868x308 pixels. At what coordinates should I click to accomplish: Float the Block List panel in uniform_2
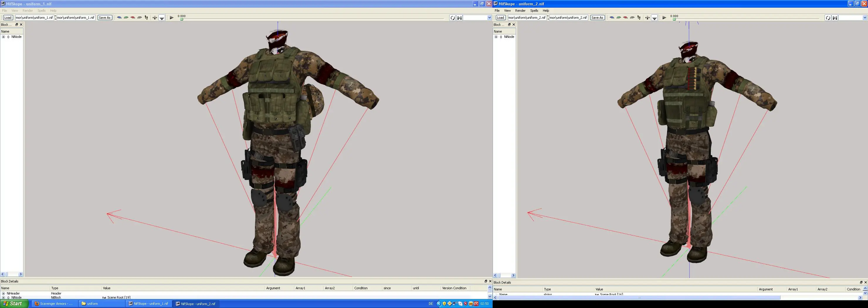pos(509,25)
